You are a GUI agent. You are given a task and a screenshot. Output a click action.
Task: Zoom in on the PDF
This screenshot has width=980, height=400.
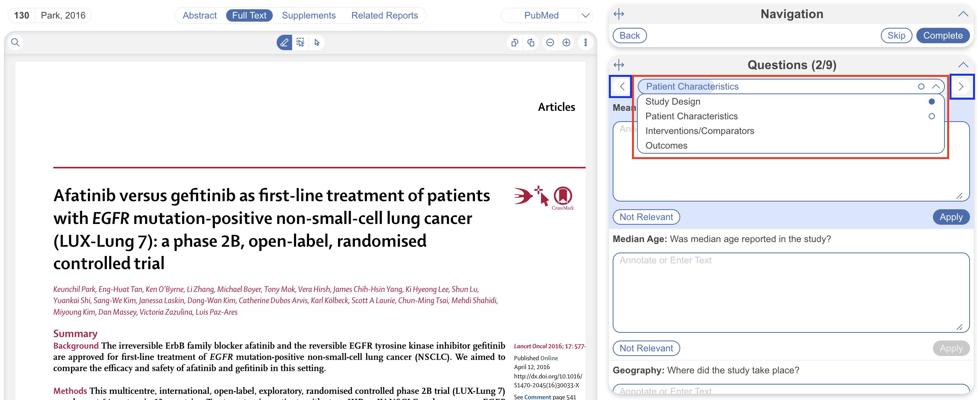tap(566, 42)
